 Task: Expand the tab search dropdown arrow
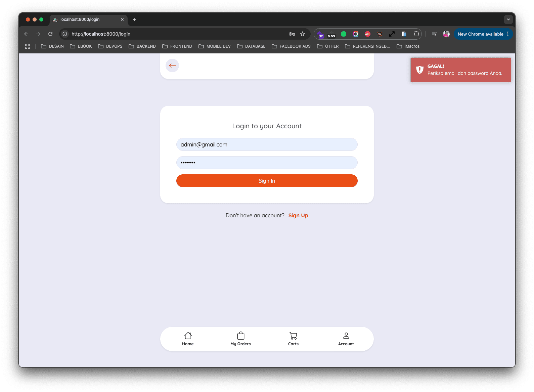click(x=508, y=19)
